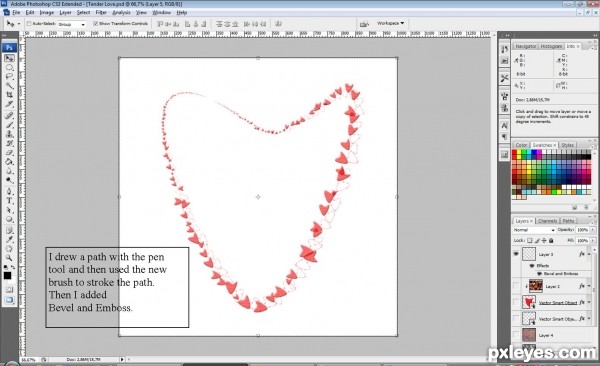Image resolution: width=600 pixels, height=366 pixels.
Task: Pick the yellow swatch in Swatches top row
Action: click(519, 152)
